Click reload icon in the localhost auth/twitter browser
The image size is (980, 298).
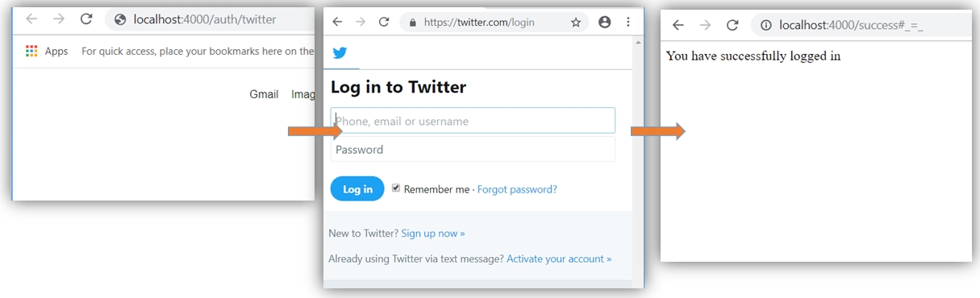[86, 19]
